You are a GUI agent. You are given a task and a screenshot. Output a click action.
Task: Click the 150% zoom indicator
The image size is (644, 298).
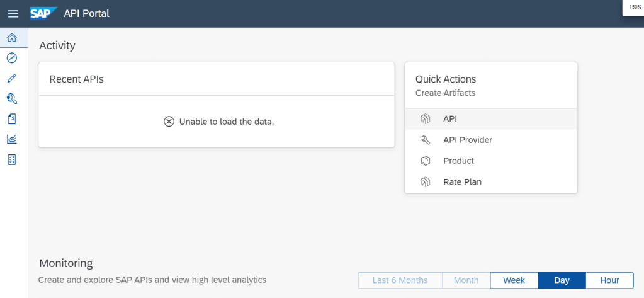tap(635, 7)
